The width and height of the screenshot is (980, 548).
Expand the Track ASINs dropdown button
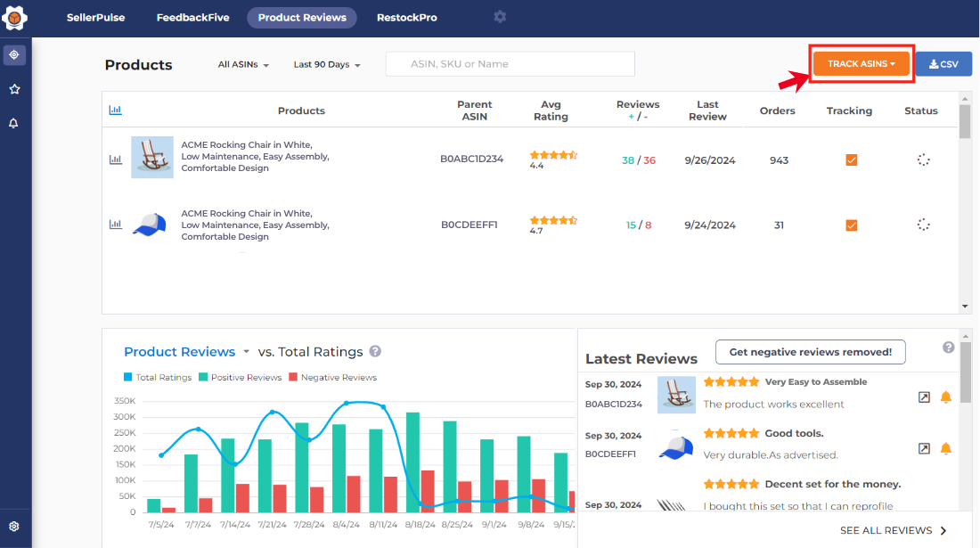tap(861, 63)
